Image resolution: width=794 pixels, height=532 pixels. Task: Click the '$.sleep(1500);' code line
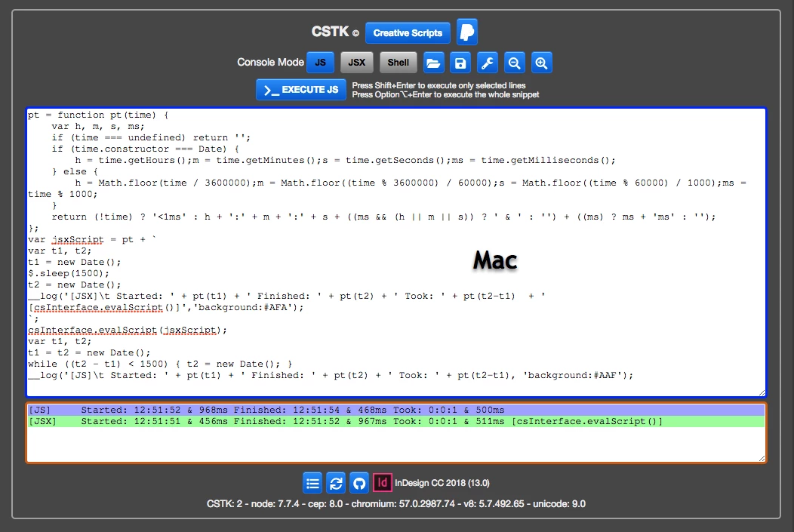click(69, 273)
